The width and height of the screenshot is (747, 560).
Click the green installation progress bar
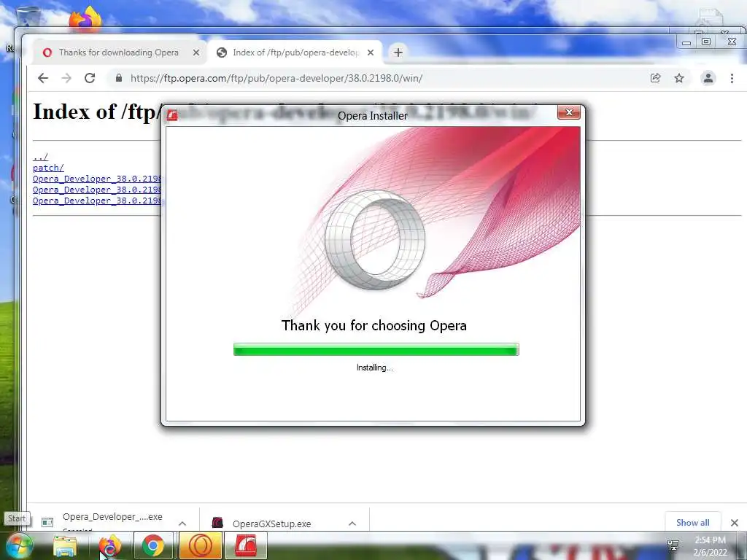click(376, 349)
